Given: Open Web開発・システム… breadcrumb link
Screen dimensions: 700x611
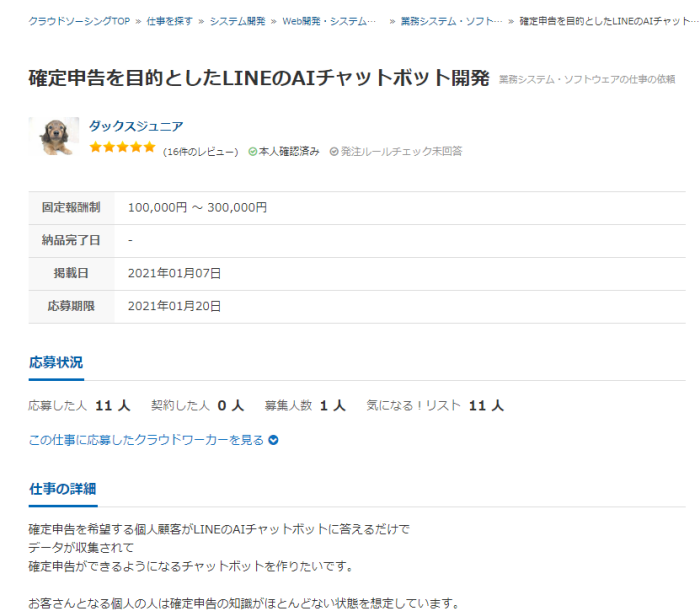Looking at the screenshot, I should pos(329,21).
